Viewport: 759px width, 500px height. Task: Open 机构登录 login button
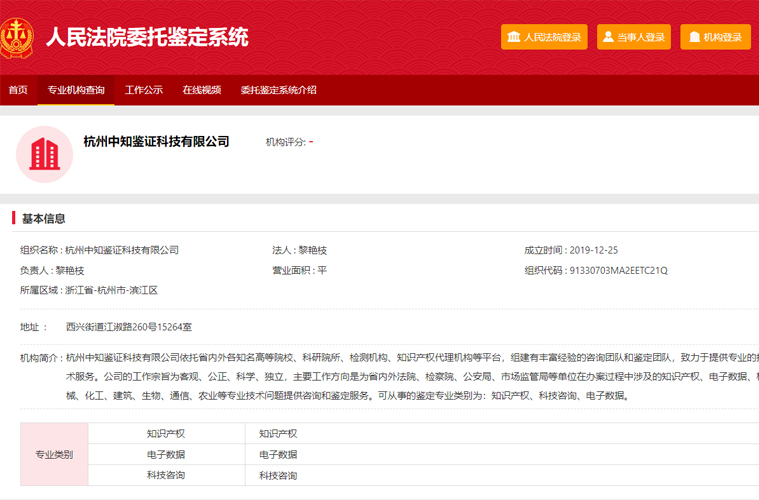point(715,37)
